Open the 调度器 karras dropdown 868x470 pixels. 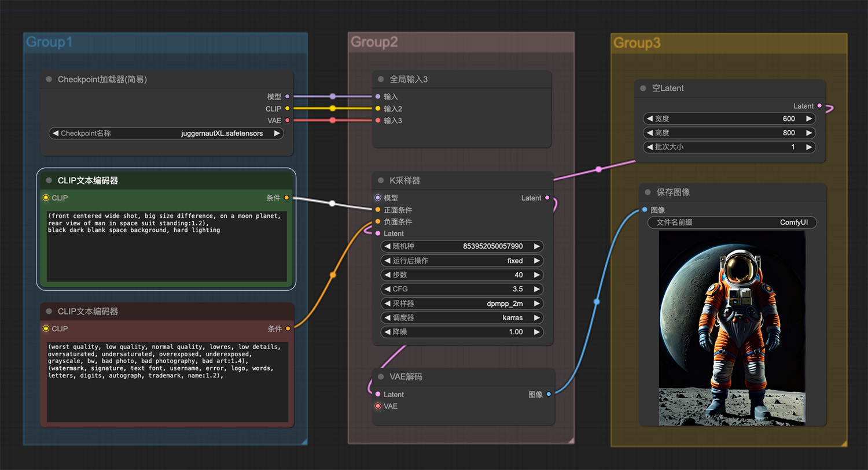pyautogui.click(x=462, y=317)
